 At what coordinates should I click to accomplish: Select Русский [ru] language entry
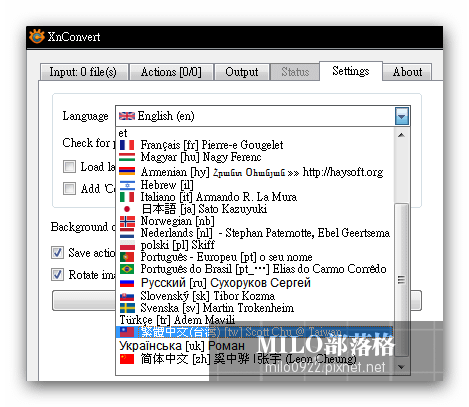pos(255,283)
